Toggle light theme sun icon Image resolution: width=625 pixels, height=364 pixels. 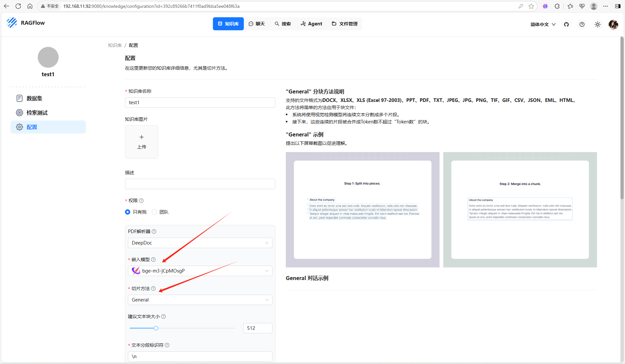pos(598,24)
